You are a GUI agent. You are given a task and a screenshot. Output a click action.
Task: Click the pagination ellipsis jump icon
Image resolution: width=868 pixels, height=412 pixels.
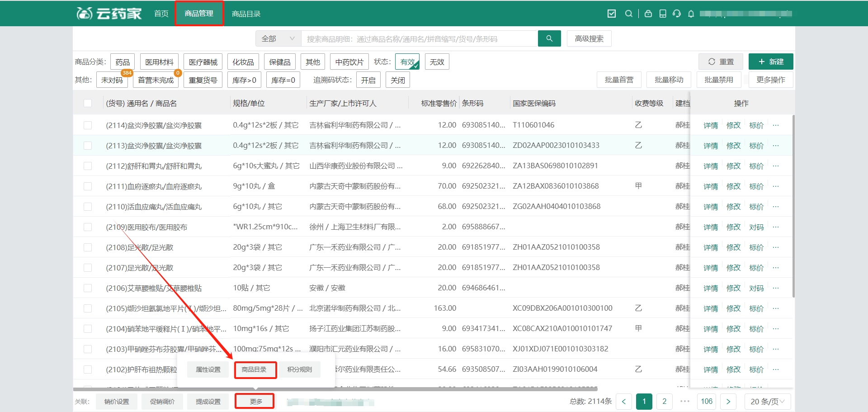click(685, 401)
